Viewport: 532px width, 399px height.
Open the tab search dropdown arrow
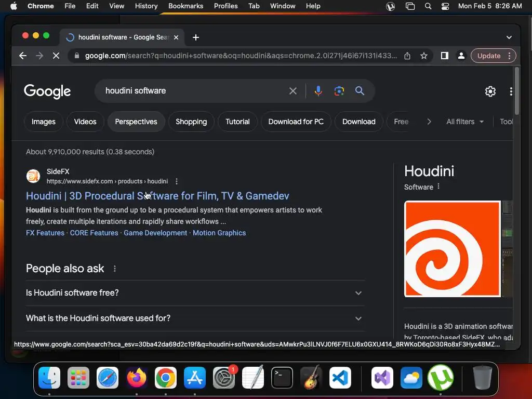point(509,37)
